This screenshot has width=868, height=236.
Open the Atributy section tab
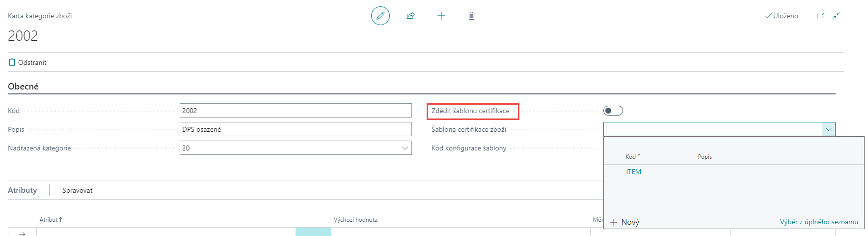click(x=23, y=190)
